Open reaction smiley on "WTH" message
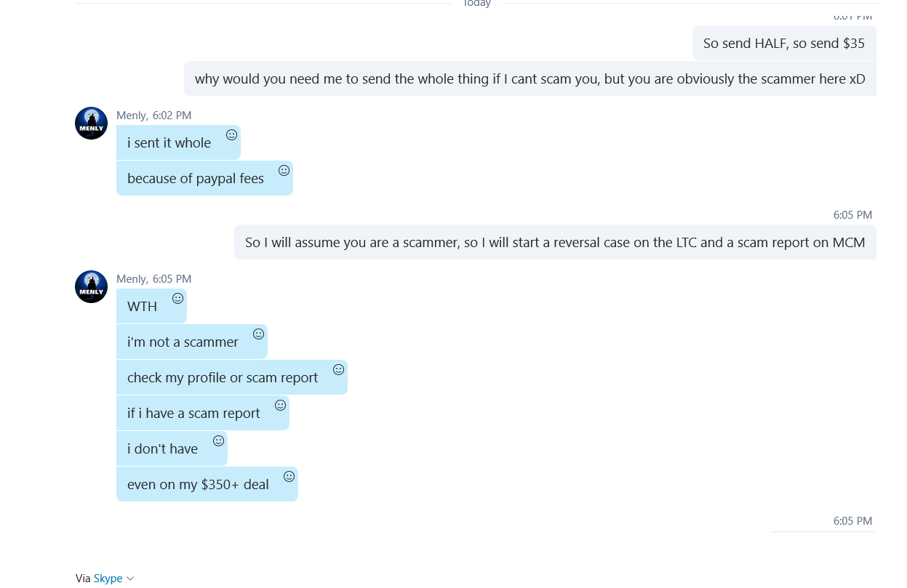Screen dimensions: 907x588 (177, 298)
